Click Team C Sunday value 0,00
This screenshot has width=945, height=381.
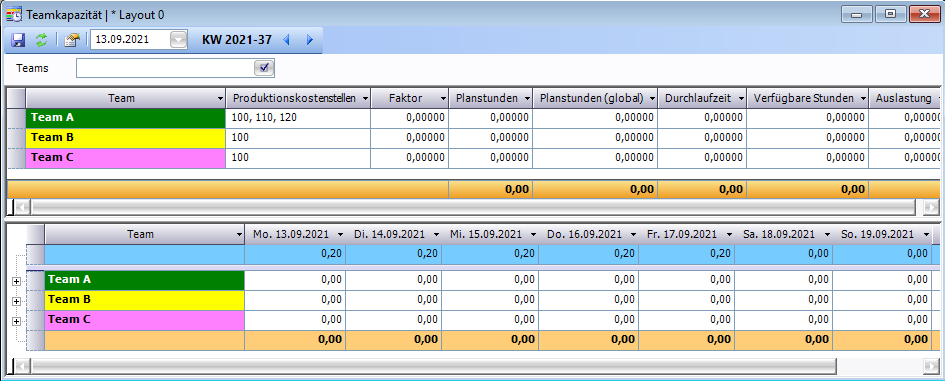(x=882, y=320)
